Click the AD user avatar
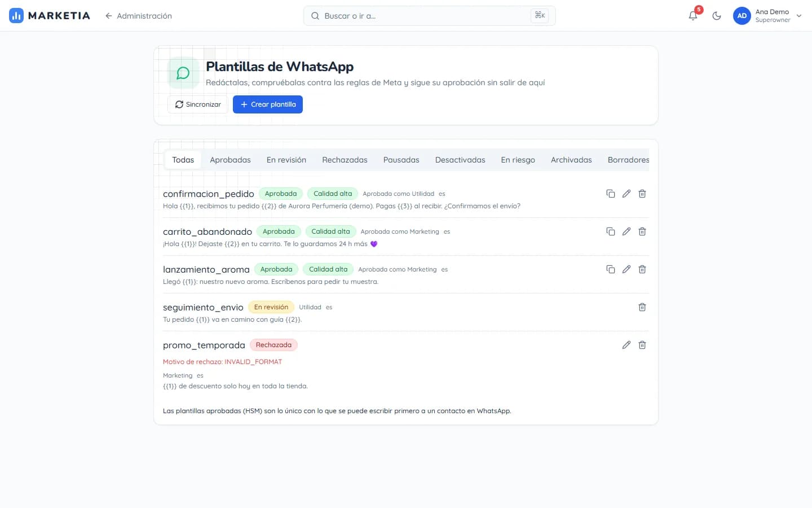This screenshot has width=812, height=508. (742, 16)
